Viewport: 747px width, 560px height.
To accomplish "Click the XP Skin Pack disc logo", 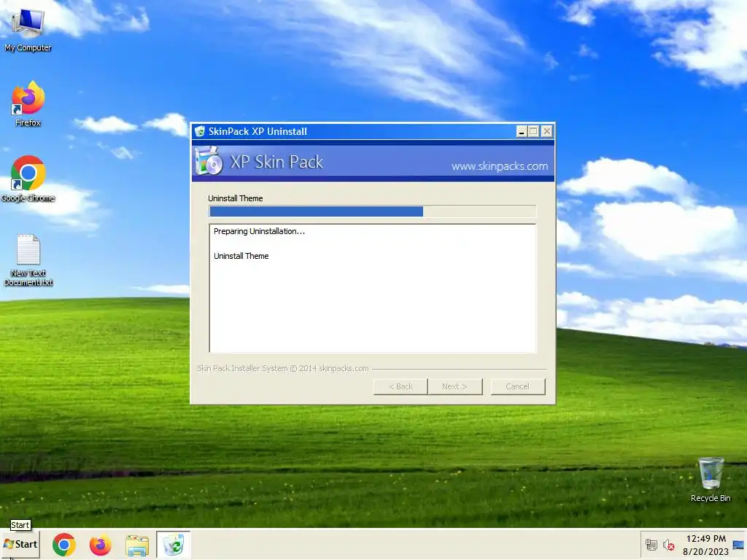I will (x=209, y=161).
